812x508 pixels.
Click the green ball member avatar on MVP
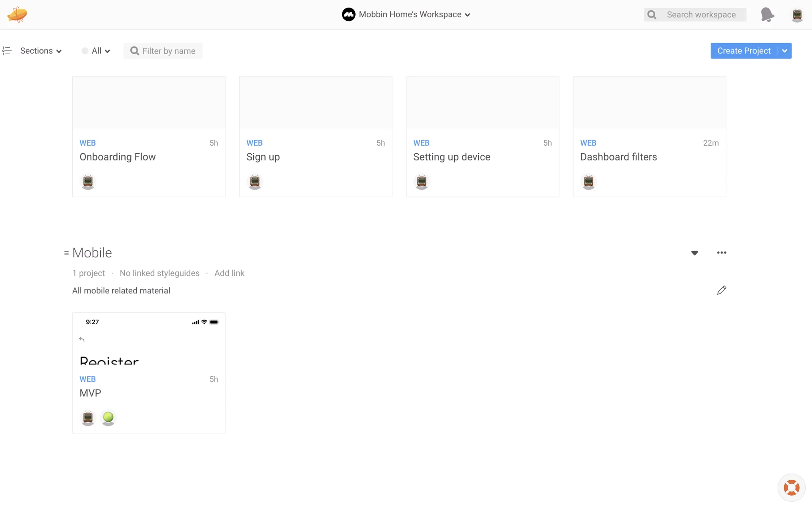pyautogui.click(x=108, y=418)
